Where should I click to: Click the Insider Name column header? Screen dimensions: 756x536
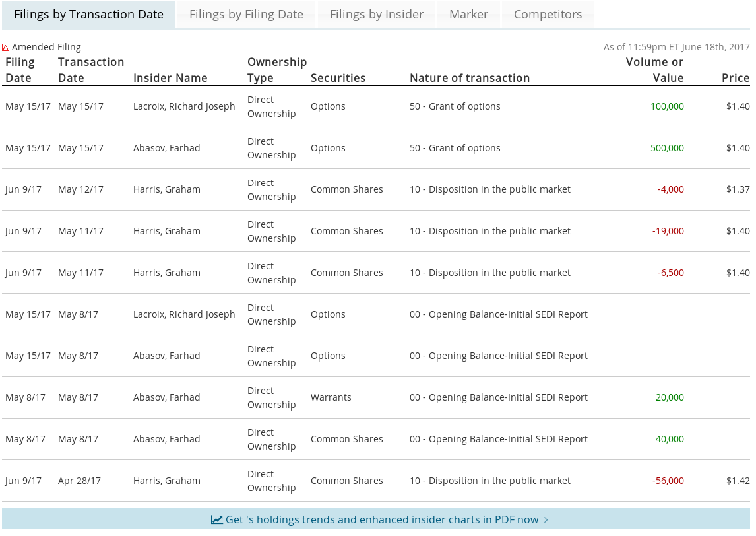(170, 78)
